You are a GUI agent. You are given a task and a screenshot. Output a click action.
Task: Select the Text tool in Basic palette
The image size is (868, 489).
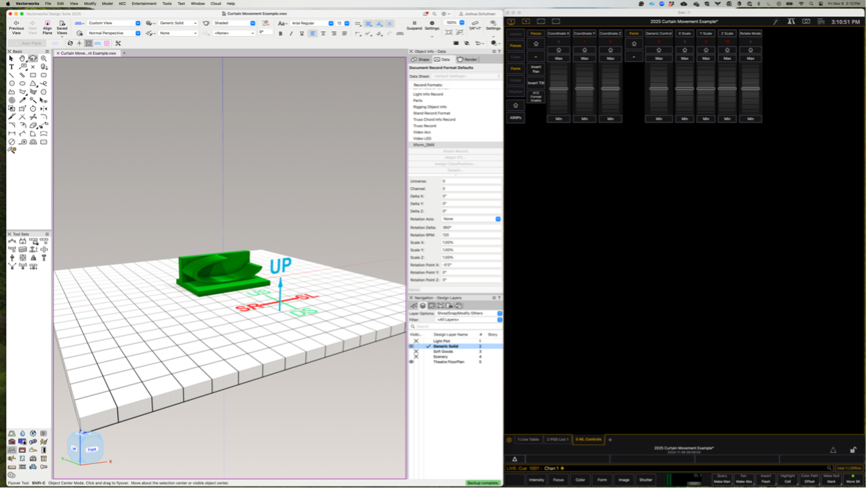[12, 67]
